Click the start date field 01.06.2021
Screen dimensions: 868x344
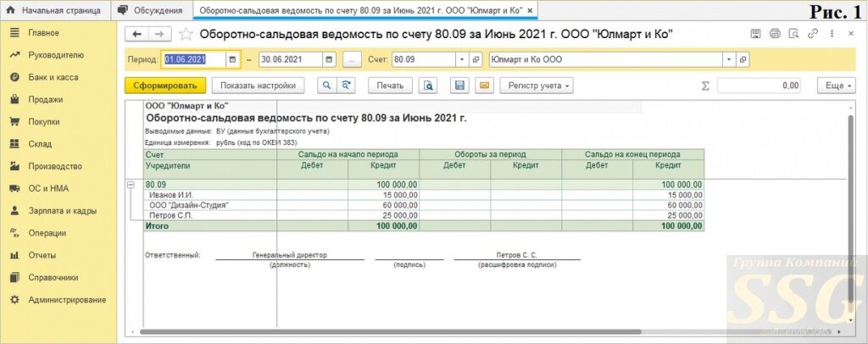[194, 59]
